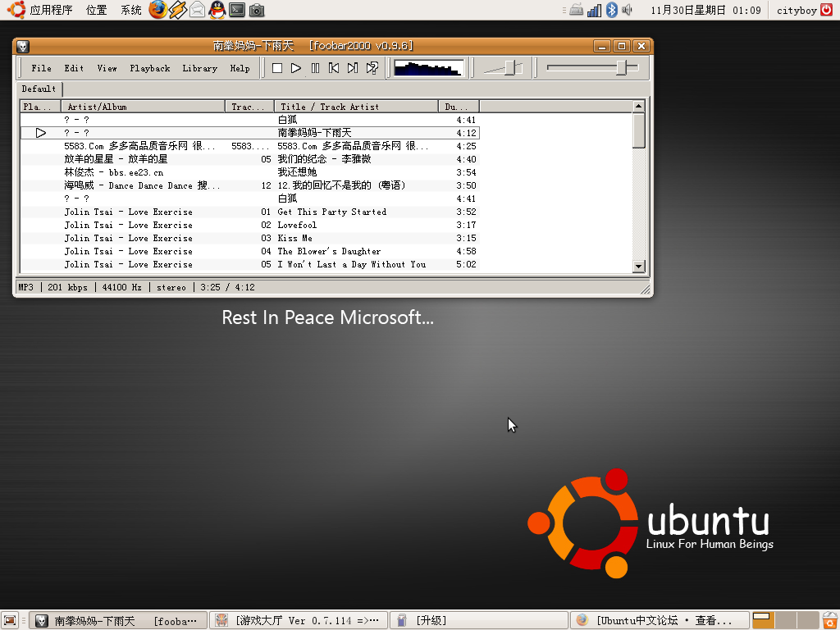The image size is (840, 630).
Task: Click the Play button in the toolbar
Action: (x=295, y=68)
